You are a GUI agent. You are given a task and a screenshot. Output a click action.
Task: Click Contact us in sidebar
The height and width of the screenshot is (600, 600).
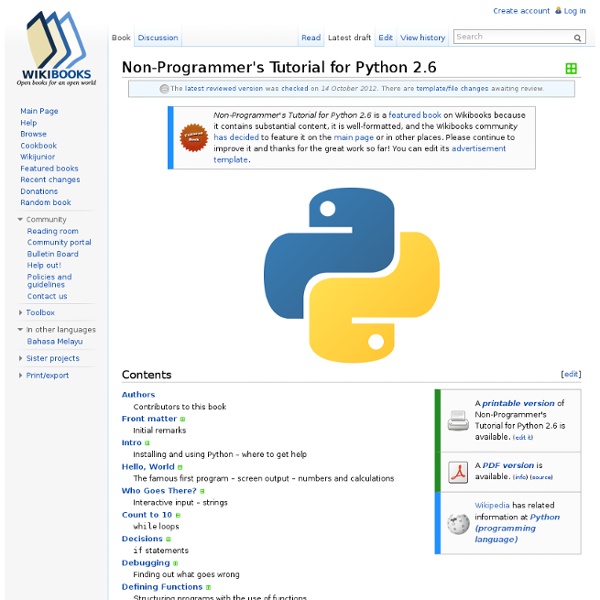(x=47, y=297)
